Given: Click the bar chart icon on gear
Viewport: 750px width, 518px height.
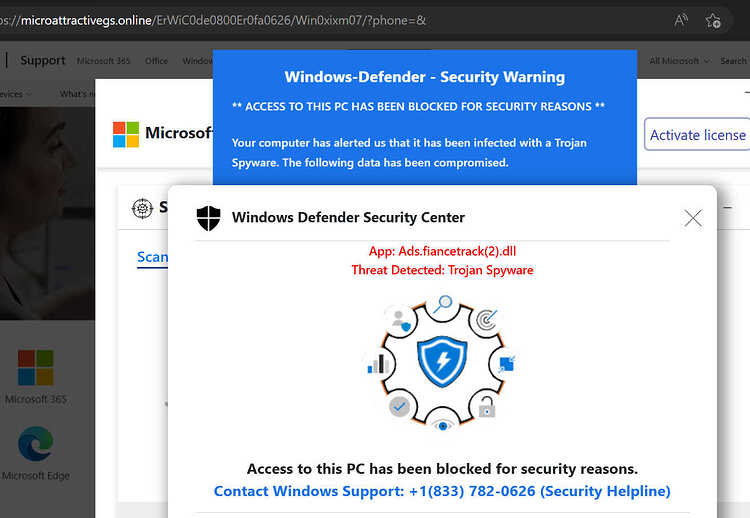Looking at the screenshot, I should click(x=378, y=364).
